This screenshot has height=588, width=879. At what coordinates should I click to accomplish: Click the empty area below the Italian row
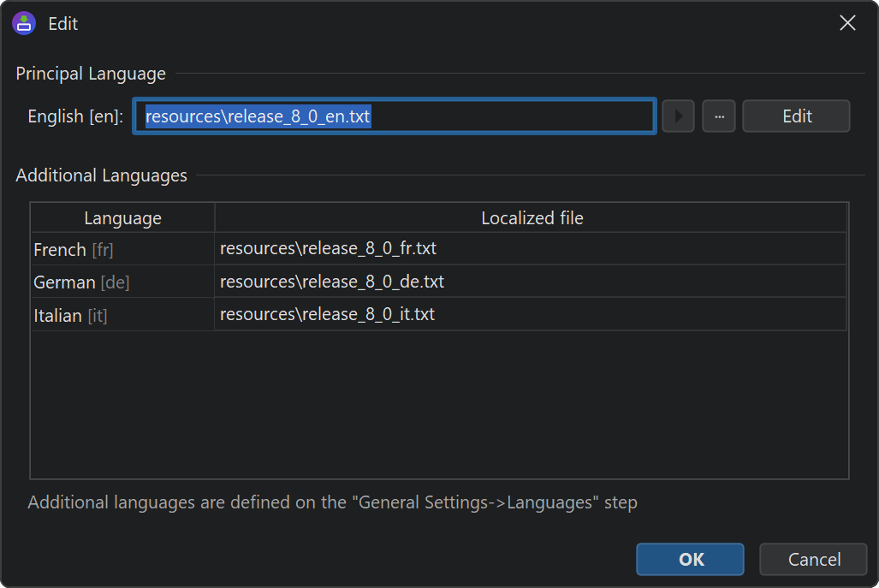click(x=439, y=402)
